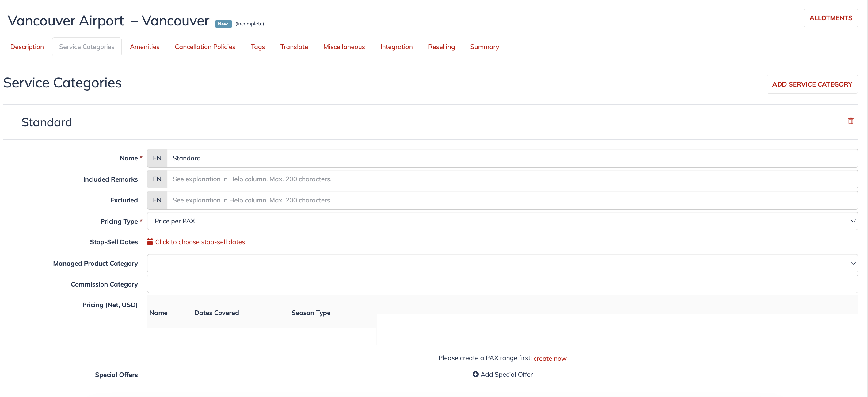The width and height of the screenshot is (868, 397).
Task: Click the ALLOTMENTS button
Action: point(831,18)
